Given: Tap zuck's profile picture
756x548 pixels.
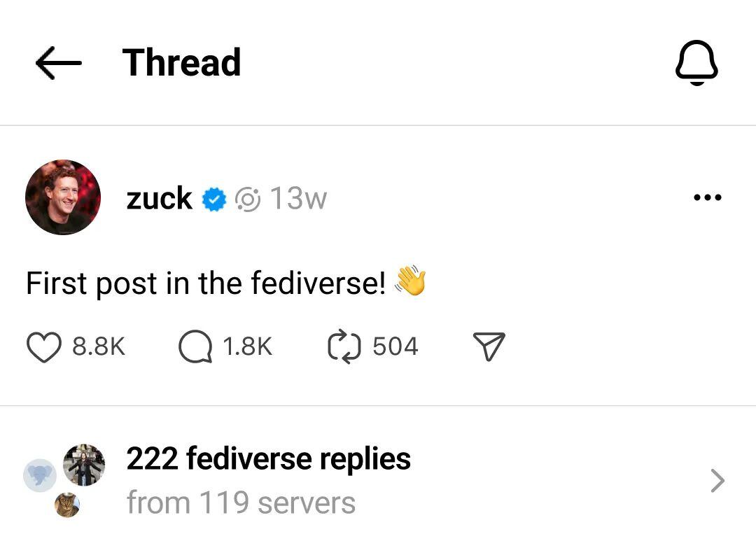Looking at the screenshot, I should pos(62,197).
